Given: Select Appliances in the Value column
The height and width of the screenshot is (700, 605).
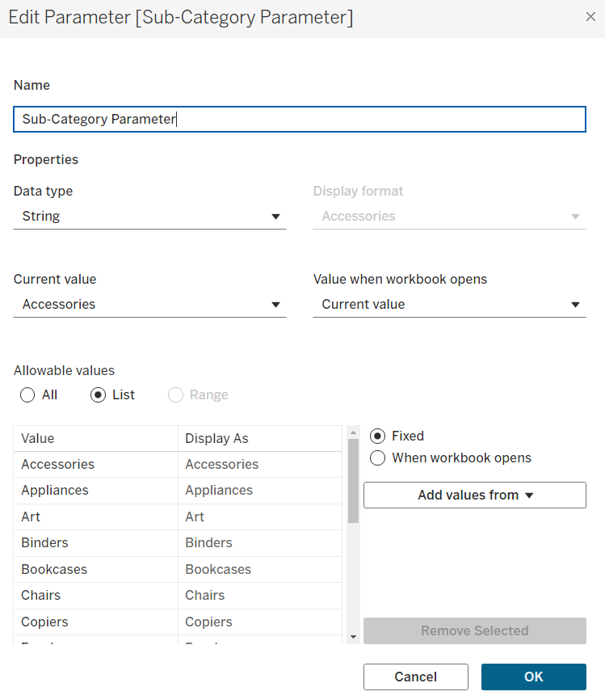Looking at the screenshot, I should [x=55, y=491].
